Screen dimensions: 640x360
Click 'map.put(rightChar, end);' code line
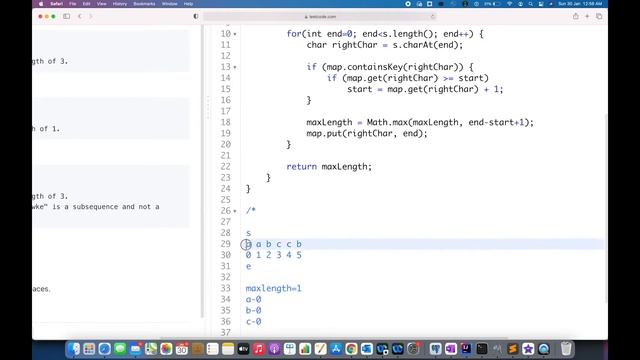pyautogui.click(x=367, y=133)
